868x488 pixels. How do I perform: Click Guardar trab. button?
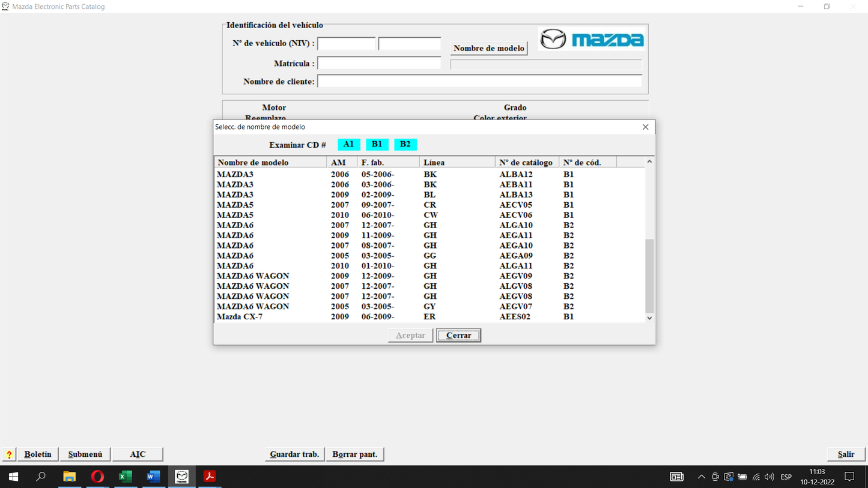click(294, 454)
